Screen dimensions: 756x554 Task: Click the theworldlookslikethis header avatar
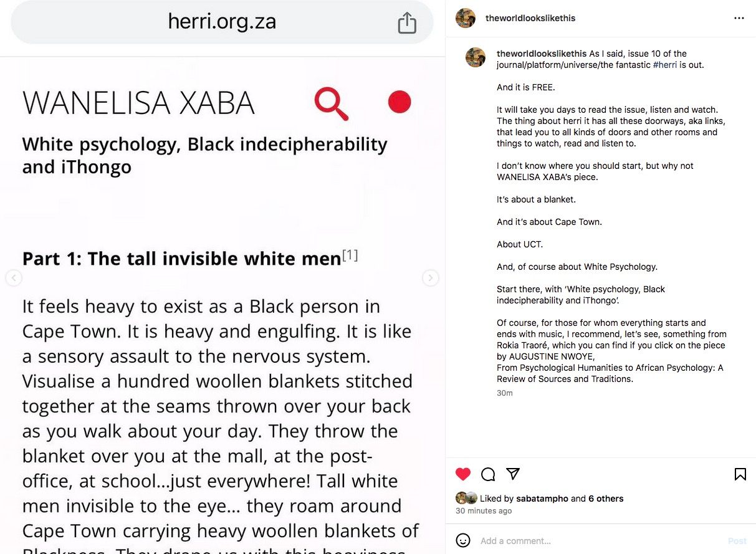(x=466, y=18)
